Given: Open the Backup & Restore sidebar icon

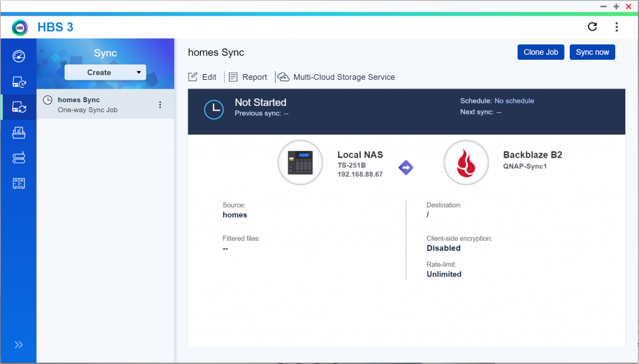Looking at the screenshot, I should point(19,82).
